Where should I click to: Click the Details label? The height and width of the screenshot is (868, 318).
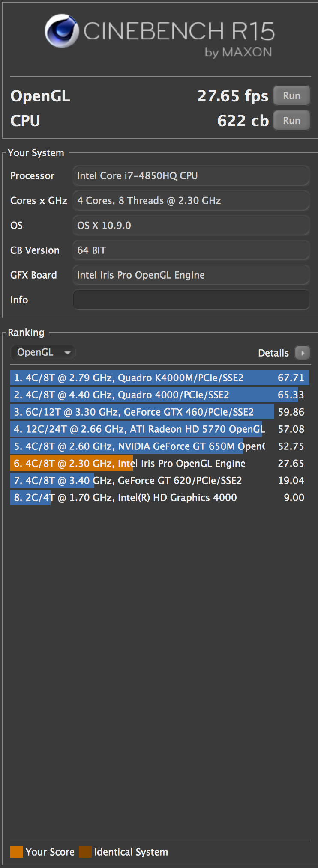click(273, 353)
